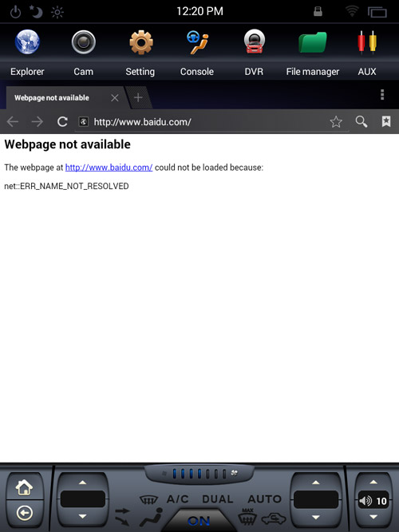Toggle the A/C button
399x532 pixels.
click(178, 499)
